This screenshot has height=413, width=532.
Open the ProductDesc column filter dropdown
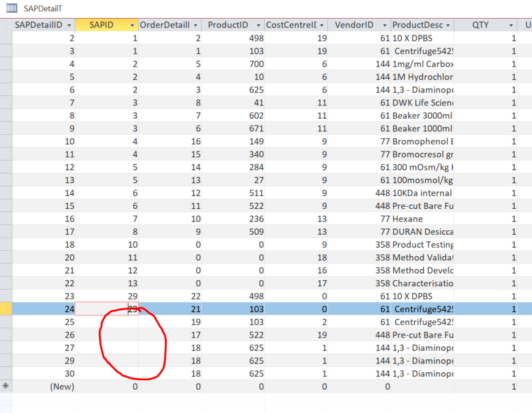pos(448,25)
